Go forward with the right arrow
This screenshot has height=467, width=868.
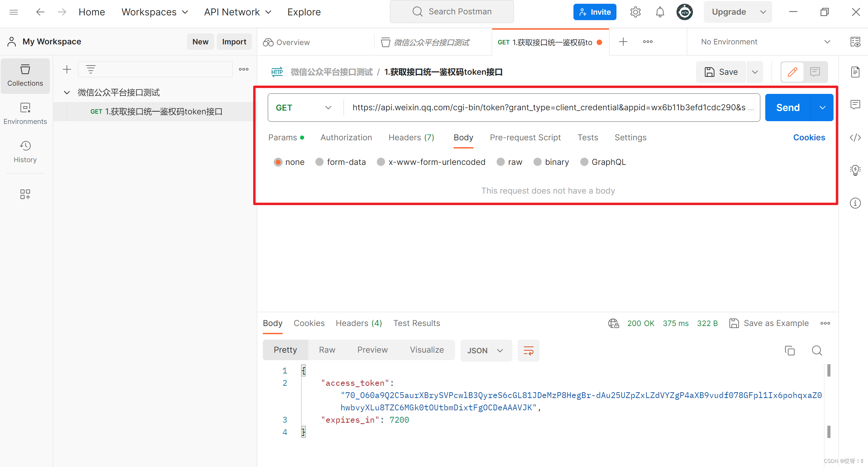point(62,12)
